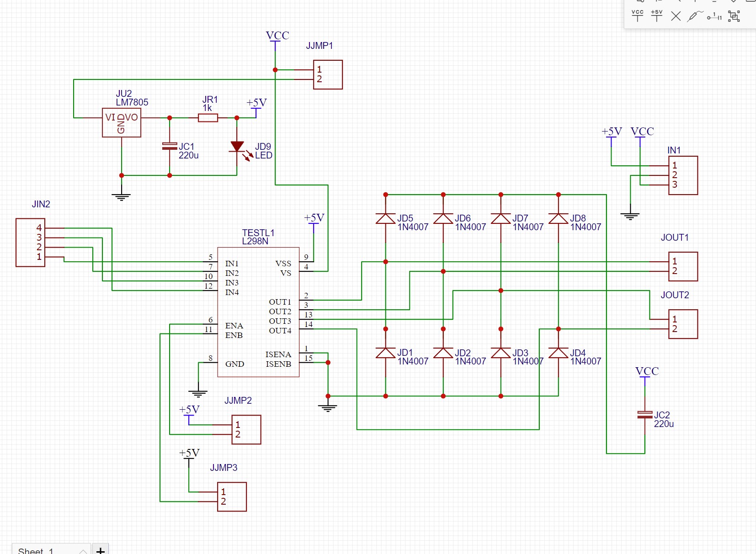Image resolution: width=756 pixels, height=554 pixels.
Task: Select the JJMP3 jumper header
Action: tap(232, 496)
